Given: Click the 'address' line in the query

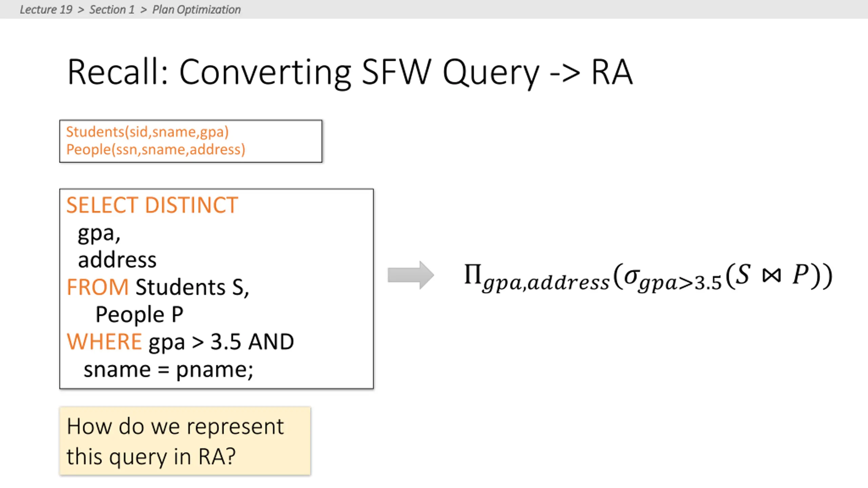Looking at the screenshot, I should (x=117, y=260).
